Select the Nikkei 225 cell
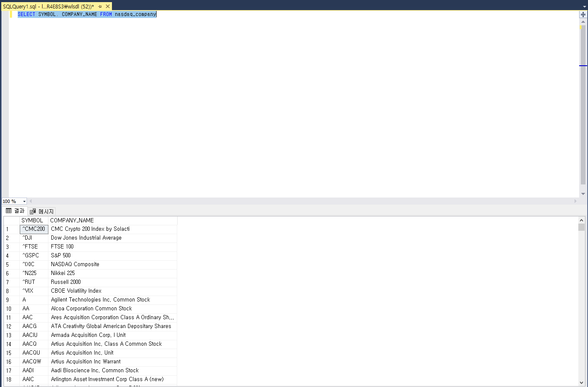The image size is (588, 387). coord(112,273)
